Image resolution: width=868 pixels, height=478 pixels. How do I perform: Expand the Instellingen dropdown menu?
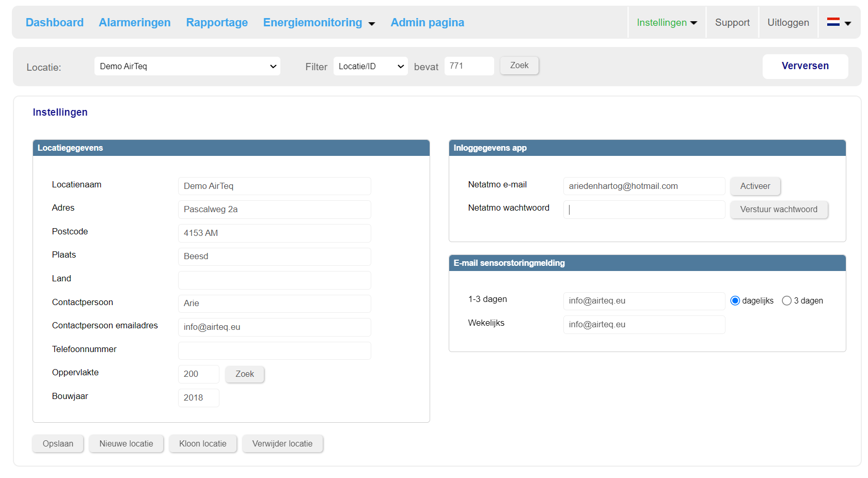(667, 23)
